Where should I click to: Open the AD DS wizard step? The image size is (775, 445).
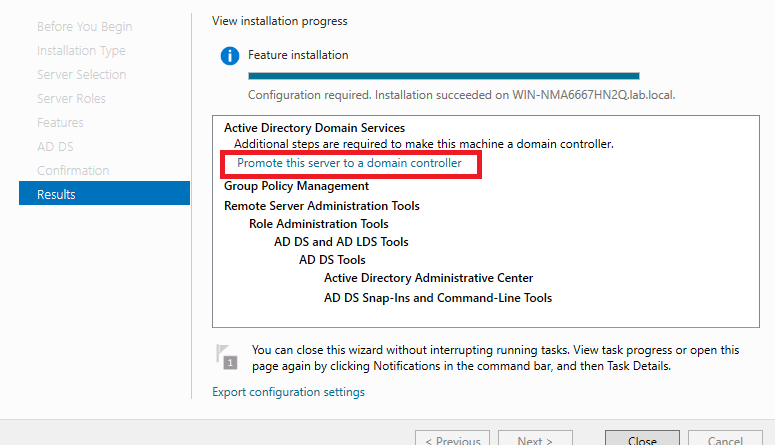(54, 146)
